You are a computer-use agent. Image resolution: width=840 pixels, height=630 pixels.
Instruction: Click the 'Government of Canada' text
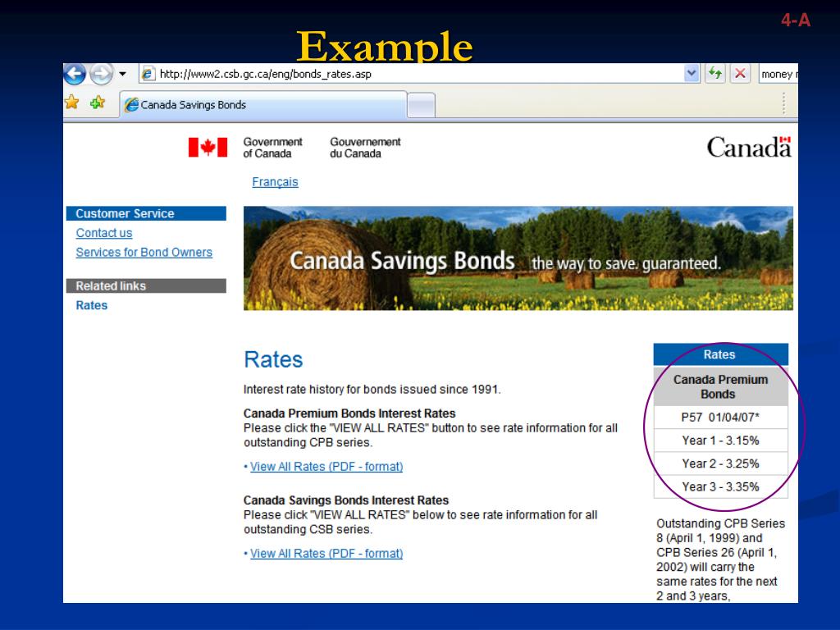(272, 148)
